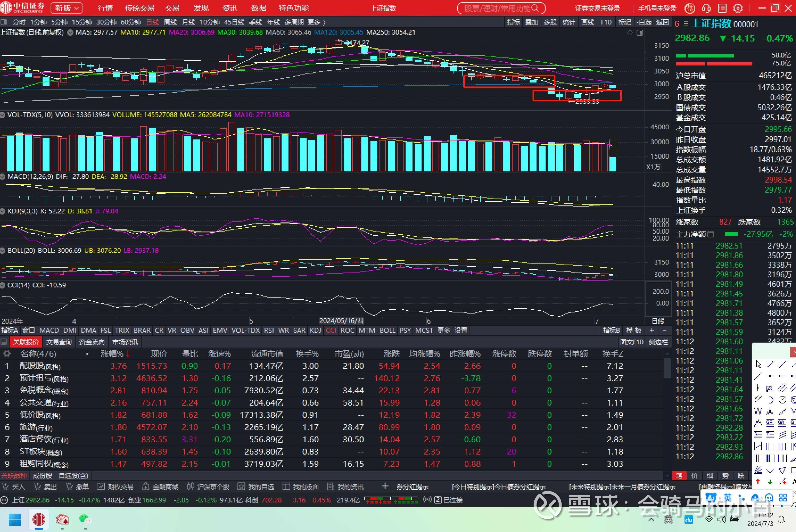This screenshot has height=532, width=796.
Task: Toggle 叠加 overlay mode
Action: [x=531, y=22]
